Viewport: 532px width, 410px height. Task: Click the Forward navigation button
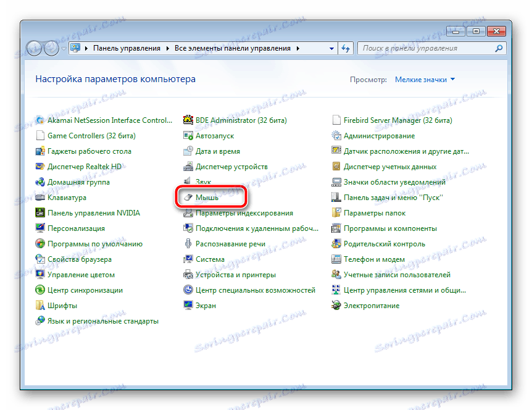(51, 49)
